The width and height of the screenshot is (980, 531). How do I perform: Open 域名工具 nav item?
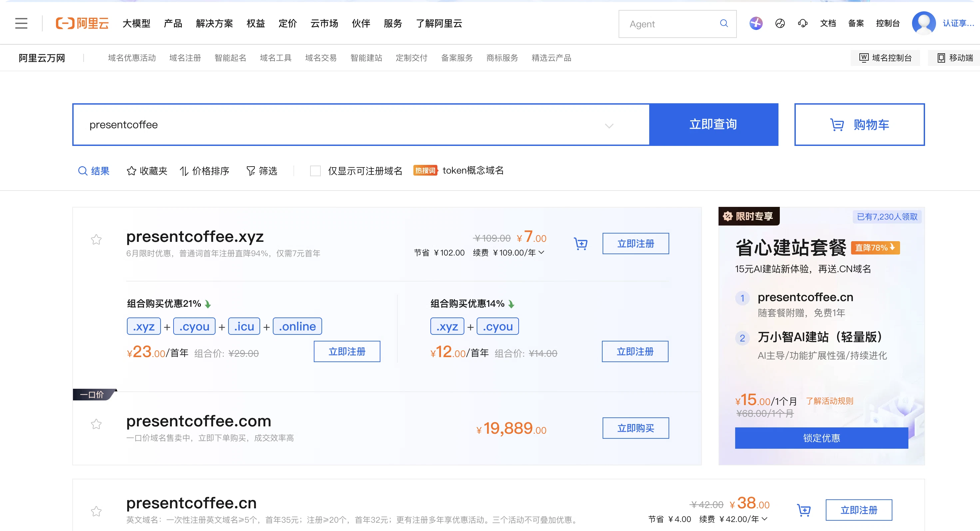276,58
